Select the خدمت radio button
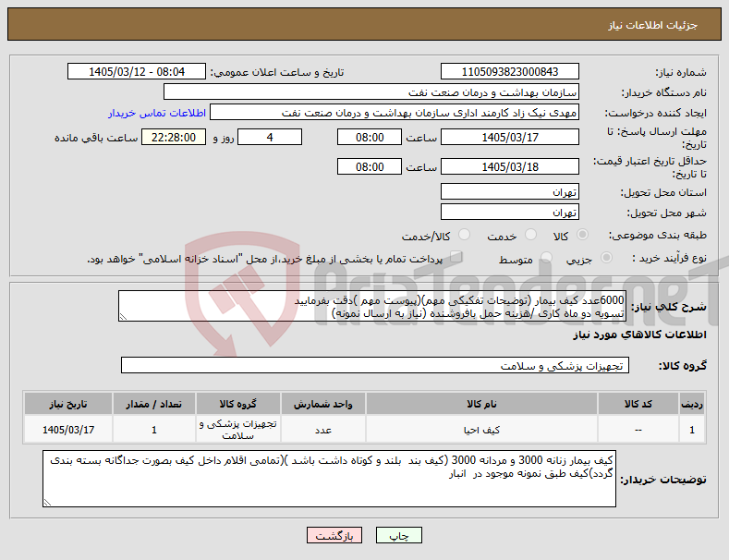 [530, 235]
